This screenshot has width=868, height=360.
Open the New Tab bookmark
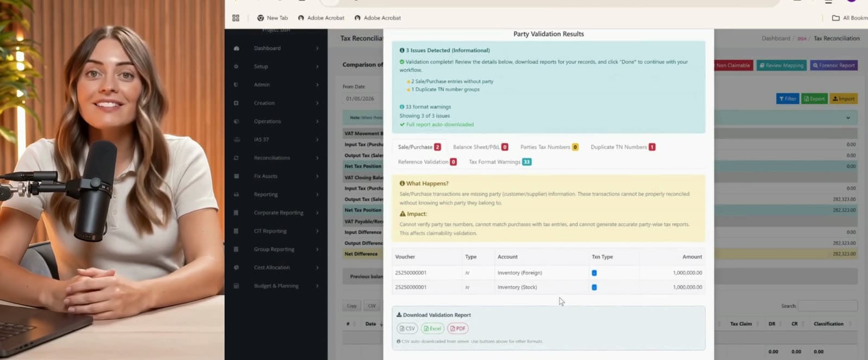272,18
